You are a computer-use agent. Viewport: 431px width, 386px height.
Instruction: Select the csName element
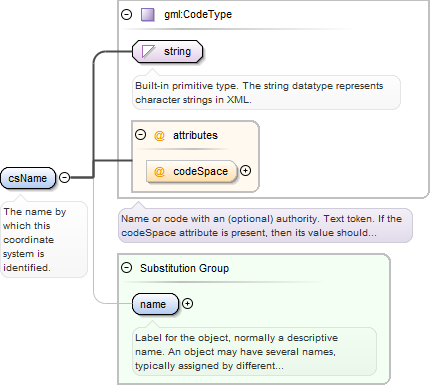pos(28,178)
